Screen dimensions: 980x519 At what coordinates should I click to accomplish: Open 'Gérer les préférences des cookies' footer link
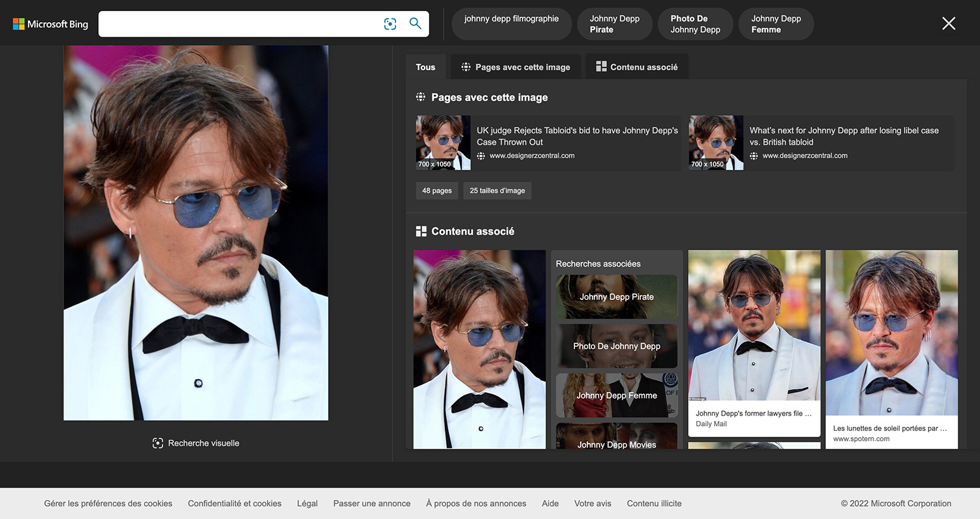pyautogui.click(x=108, y=503)
